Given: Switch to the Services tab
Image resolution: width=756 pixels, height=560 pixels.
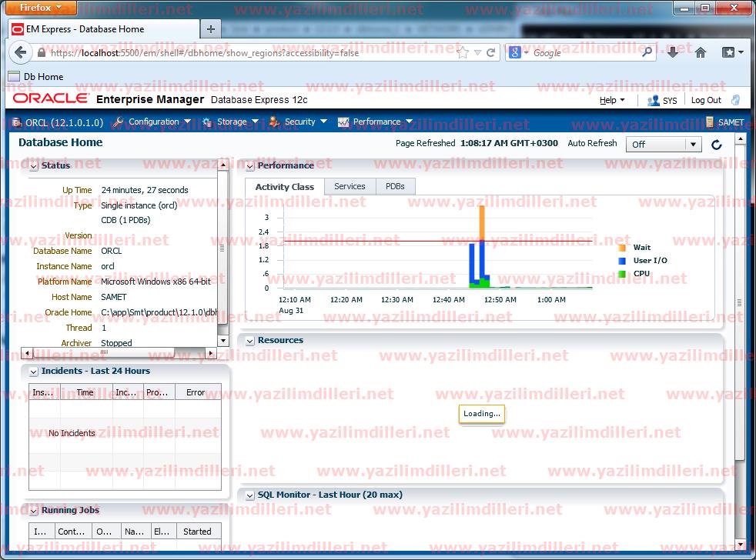Looking at the screenshot, I should coord(350,186).
